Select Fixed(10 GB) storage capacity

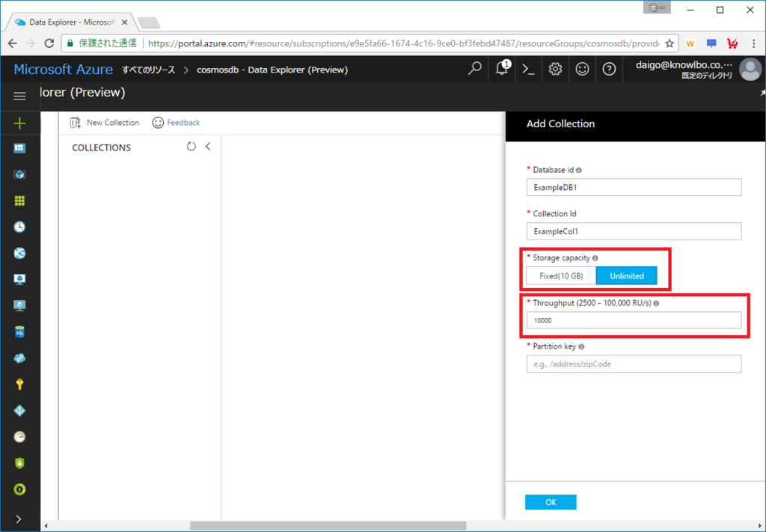[x=561, y=276]
